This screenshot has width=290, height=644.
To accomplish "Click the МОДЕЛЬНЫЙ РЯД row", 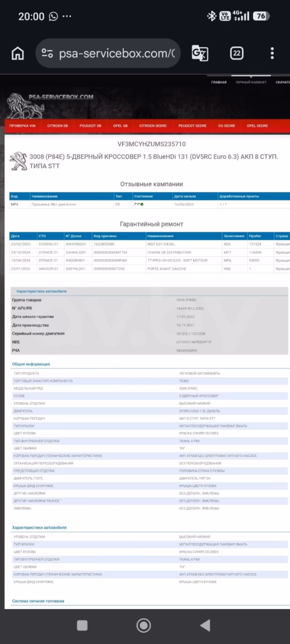I will (x=150, y=388).
